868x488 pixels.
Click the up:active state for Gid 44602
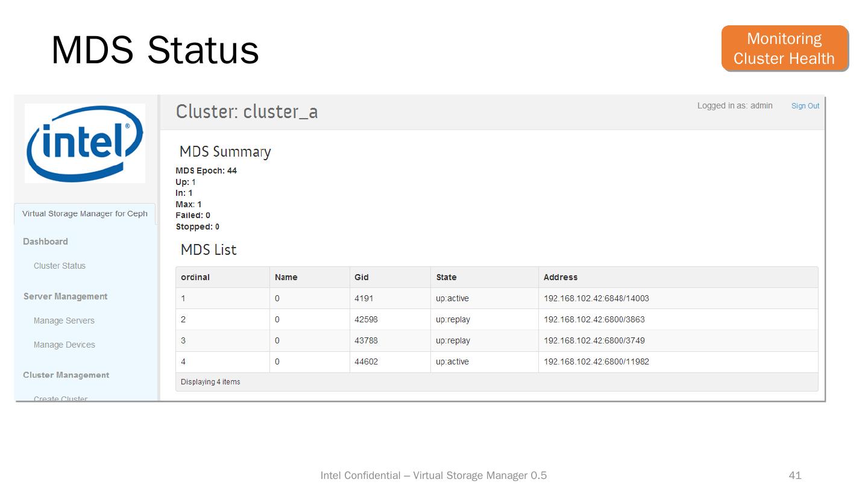(453, 361)
